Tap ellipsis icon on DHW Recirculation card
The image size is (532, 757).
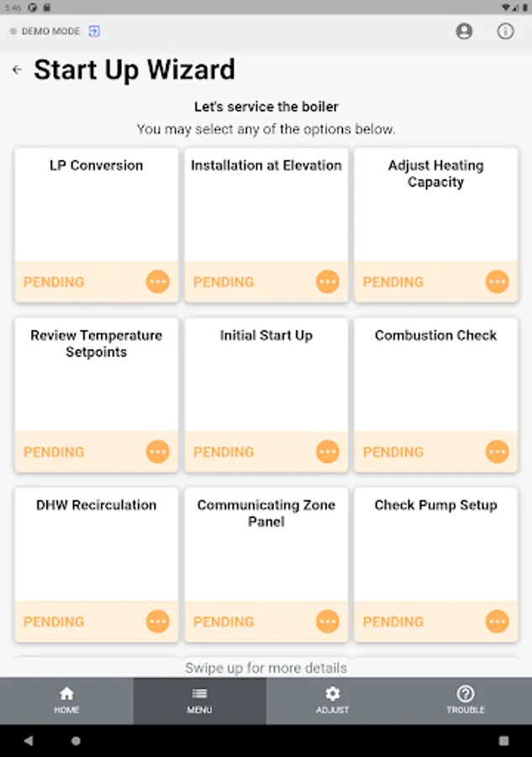[158, 622]
